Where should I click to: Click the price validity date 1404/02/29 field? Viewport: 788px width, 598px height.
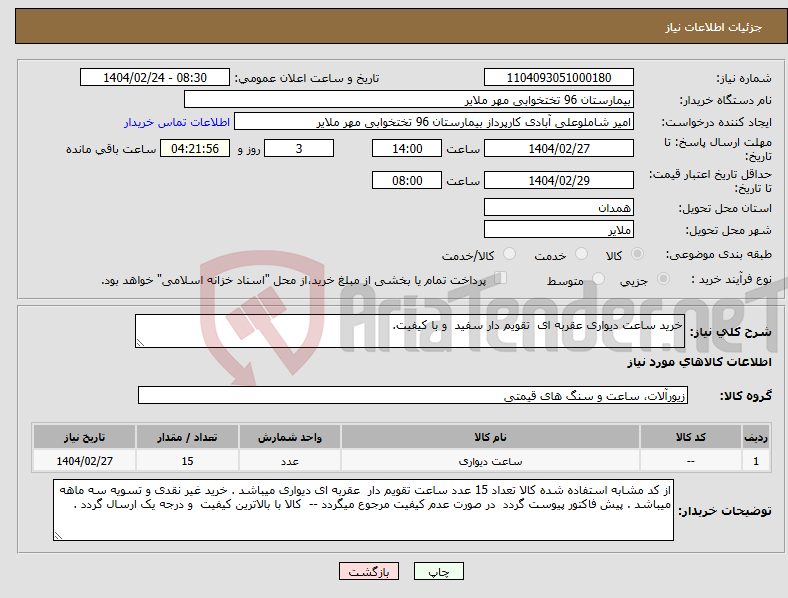point(558,180)
